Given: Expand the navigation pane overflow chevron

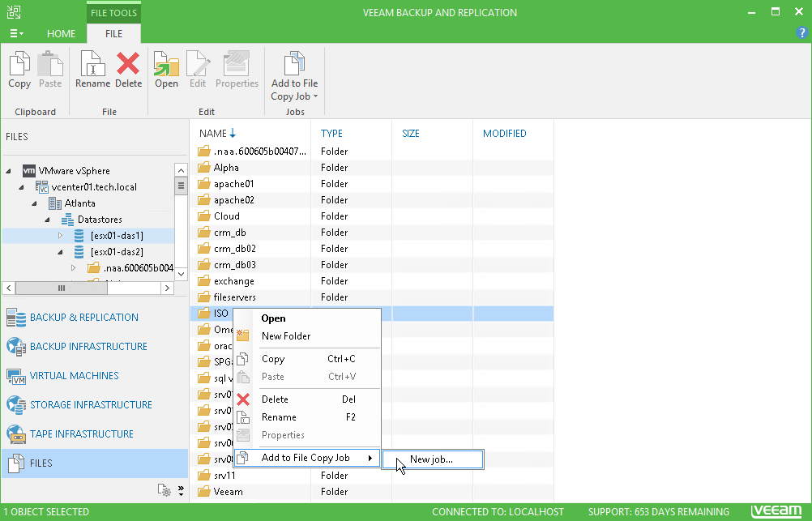Looking at the screenshot, I should [x=181, y=490].
